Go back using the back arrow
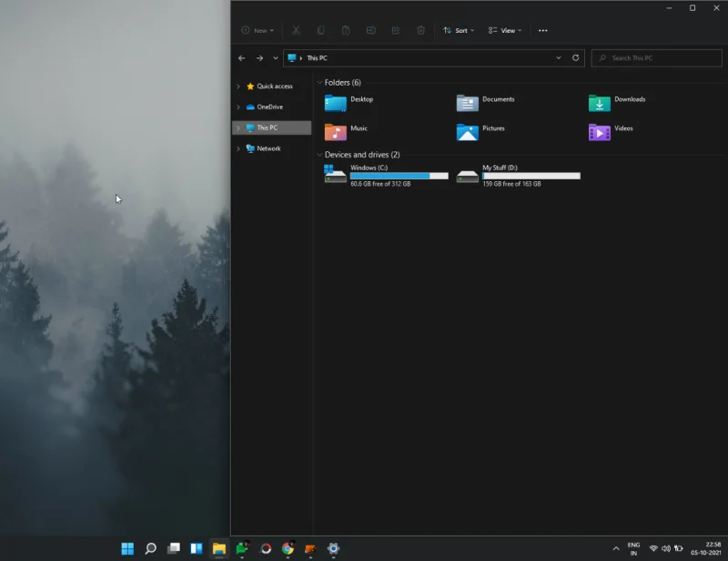This screenshot has height=561, width=728. [241, 58]
